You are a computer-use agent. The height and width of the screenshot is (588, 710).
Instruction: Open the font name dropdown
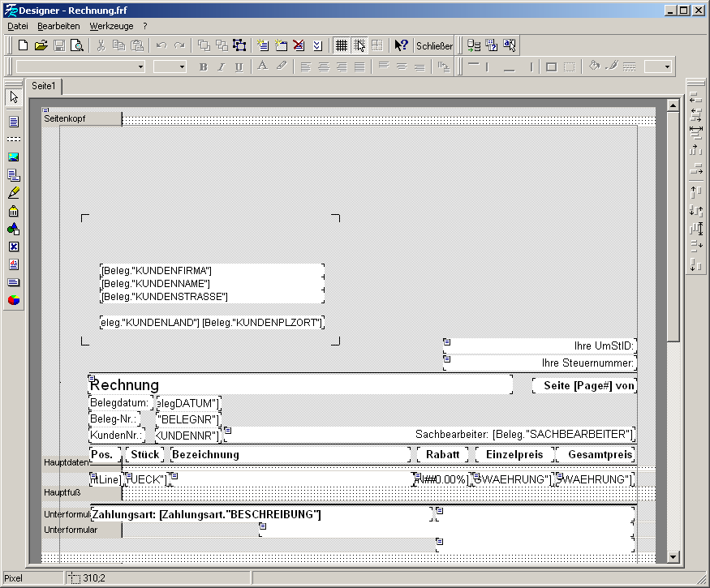pyautogui.click(x=140, y=67)
